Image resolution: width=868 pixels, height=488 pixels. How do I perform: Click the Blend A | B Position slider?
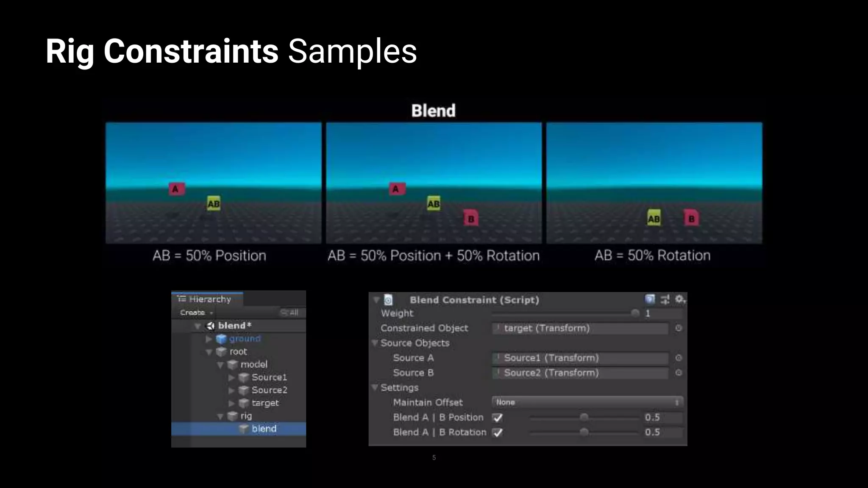pyautogui.click(x=584, y=418)
